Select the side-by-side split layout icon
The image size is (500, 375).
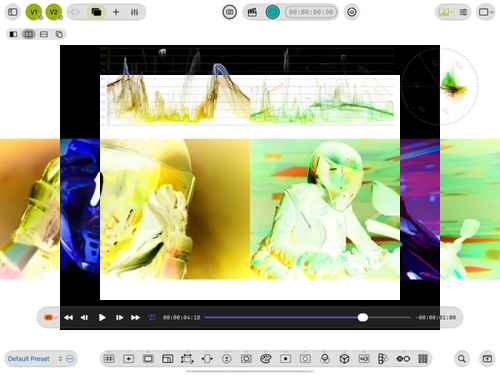pos(28,34)
